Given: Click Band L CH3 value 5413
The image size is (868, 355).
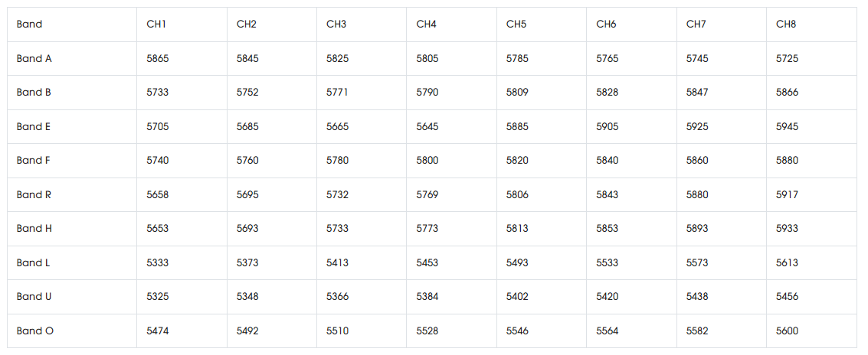Looking at the screenshot, I should tap(338, 262).
